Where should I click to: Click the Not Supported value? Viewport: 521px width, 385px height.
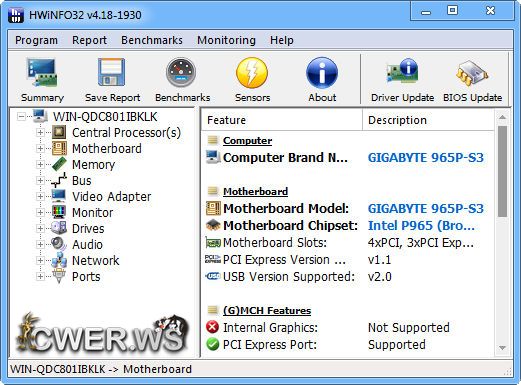409,327
